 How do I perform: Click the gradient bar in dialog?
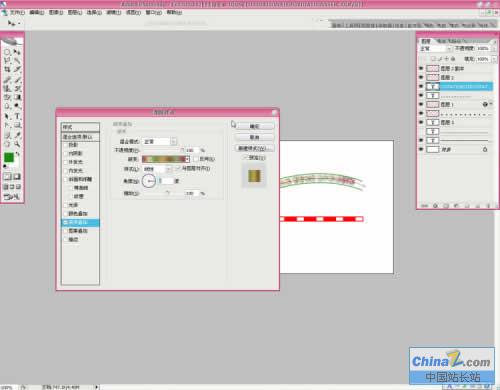pos(164,159)
